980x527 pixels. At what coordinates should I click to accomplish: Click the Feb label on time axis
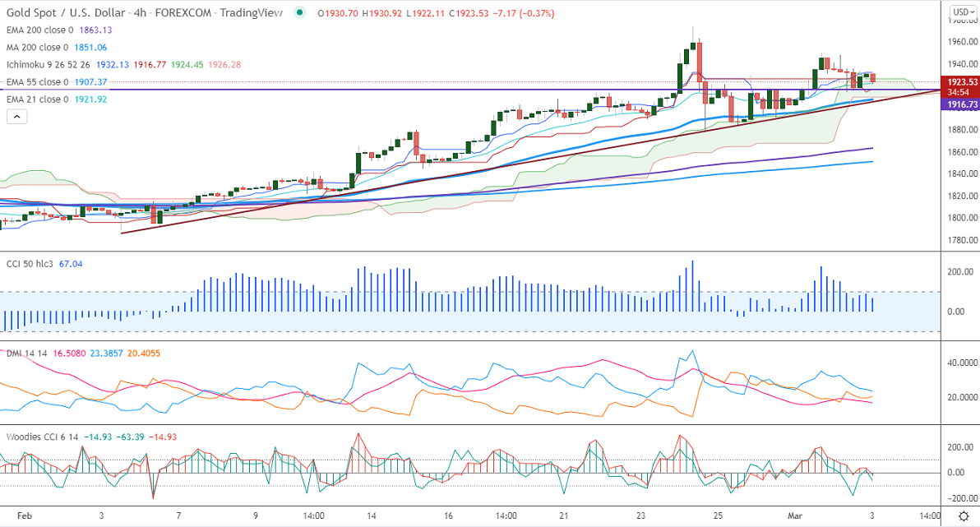coord(25,515)
